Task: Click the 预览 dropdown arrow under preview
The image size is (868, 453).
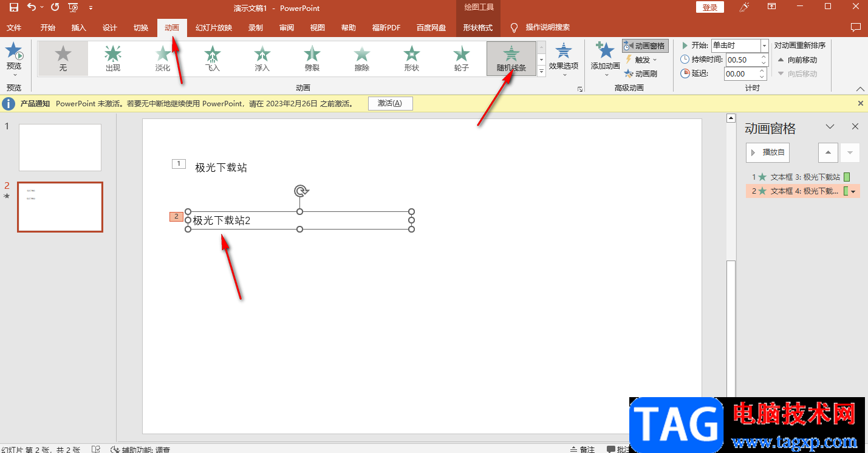Action: 14,75
